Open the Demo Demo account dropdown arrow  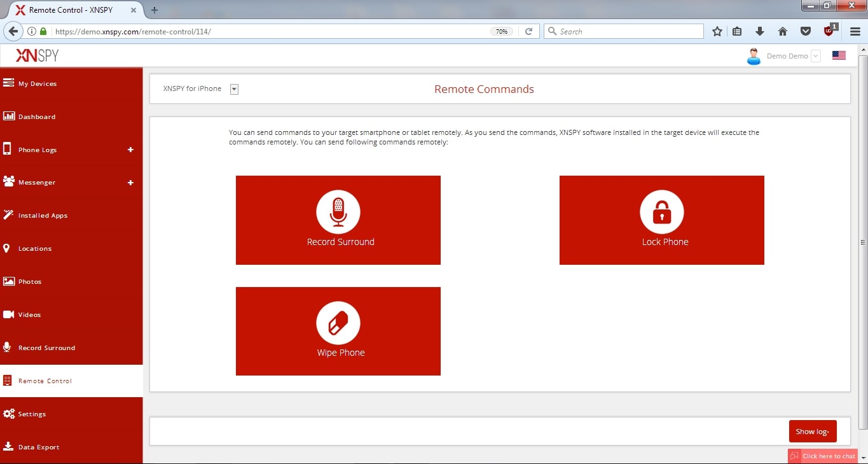pos(816,56)
